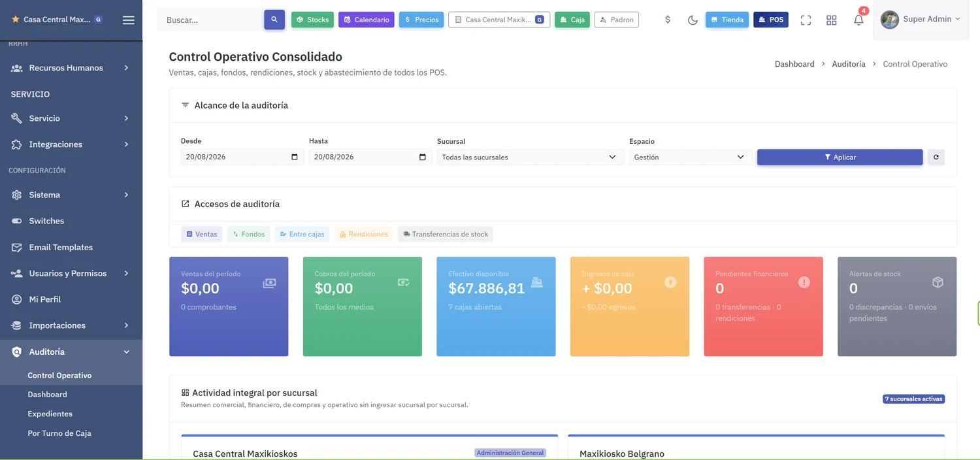Open the Precios shortcut button
Image resolution: width=980 pixels, height=460 pixels.
[421, 20]
